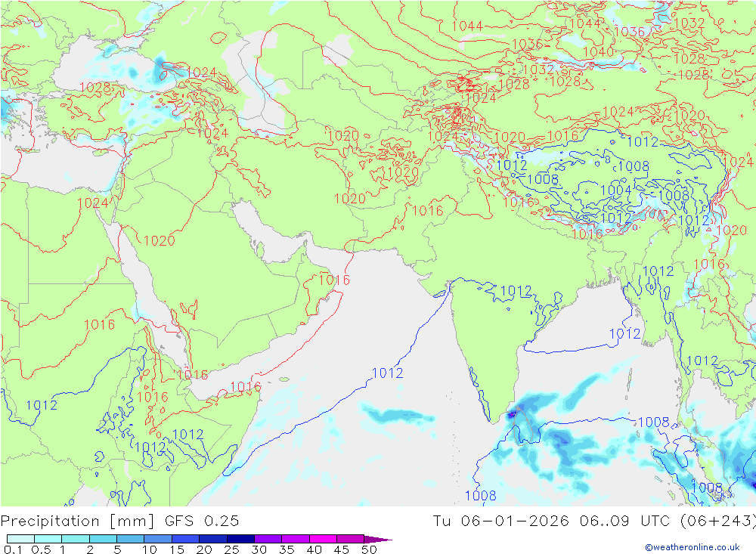
Task: Click the "Tu 06-01-2026 06..09 UTC" forecast time text
Action: (551, 522)
